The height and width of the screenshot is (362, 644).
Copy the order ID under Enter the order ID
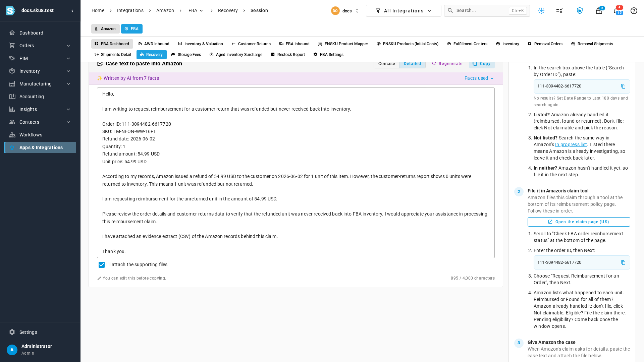click(623, 263)
